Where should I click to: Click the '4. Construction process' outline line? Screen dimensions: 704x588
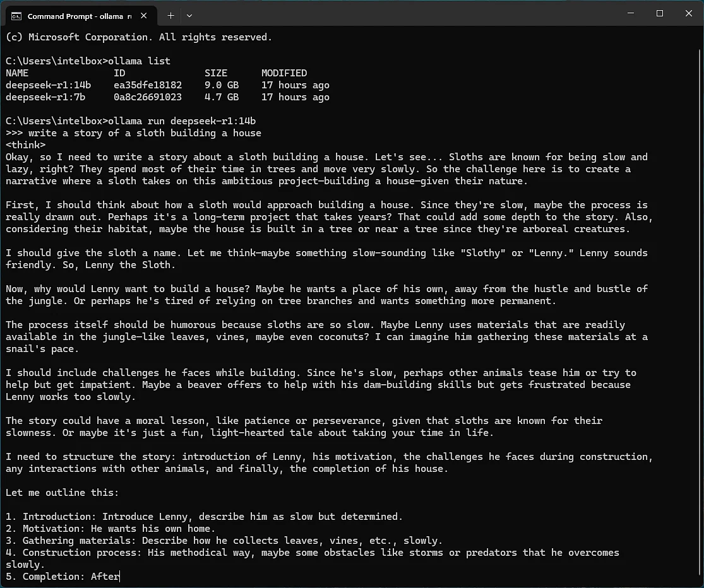click(x=313, y=558)
